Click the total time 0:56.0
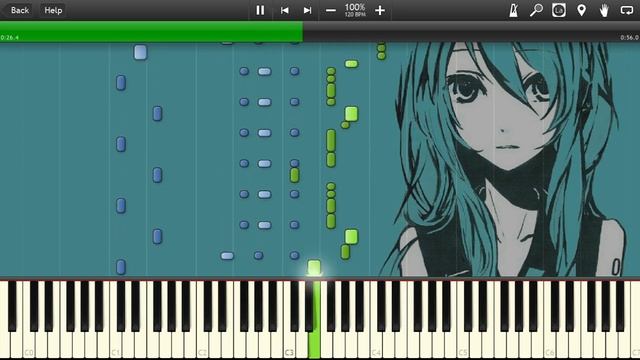This screenshot has width=640, height=360. (x=629, y=38)
